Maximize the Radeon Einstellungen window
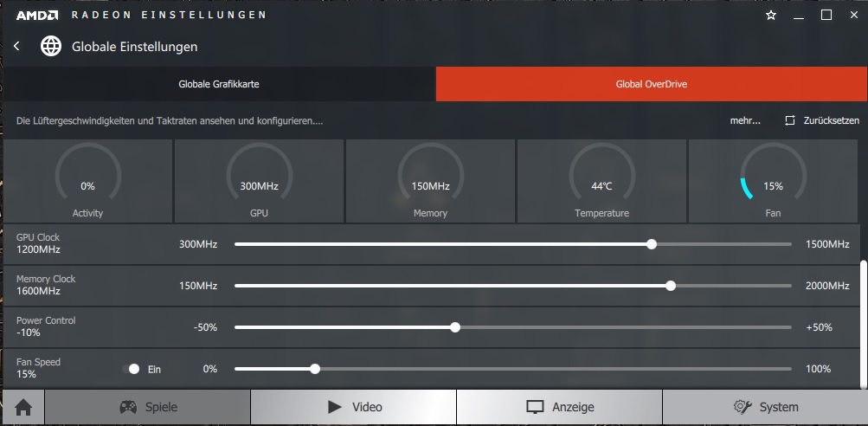This screenshot has width=868, height=426. click(826, 16)
